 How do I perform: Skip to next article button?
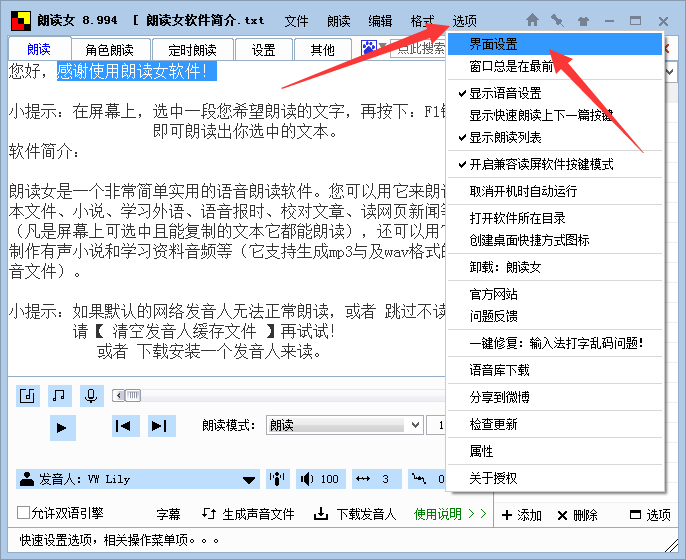click(x=161, y=426)
